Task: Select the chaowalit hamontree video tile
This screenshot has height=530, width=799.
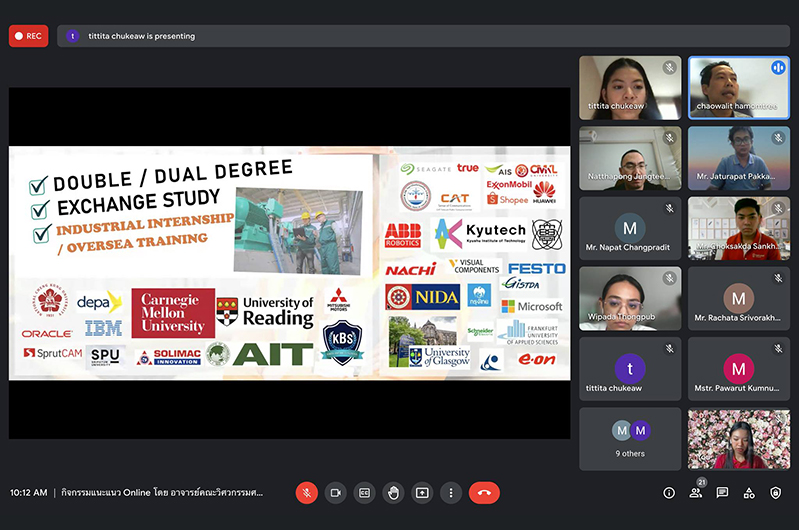Action: [739, 88]
